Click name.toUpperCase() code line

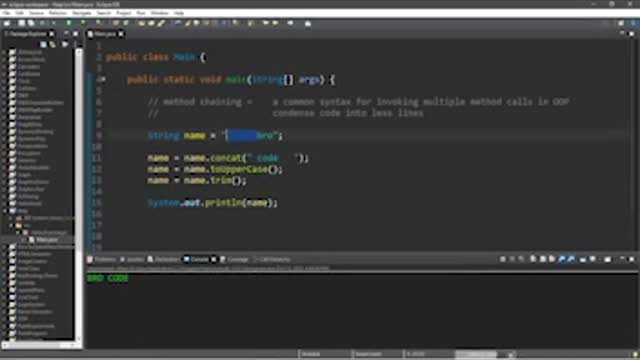[x=215, y=169]
